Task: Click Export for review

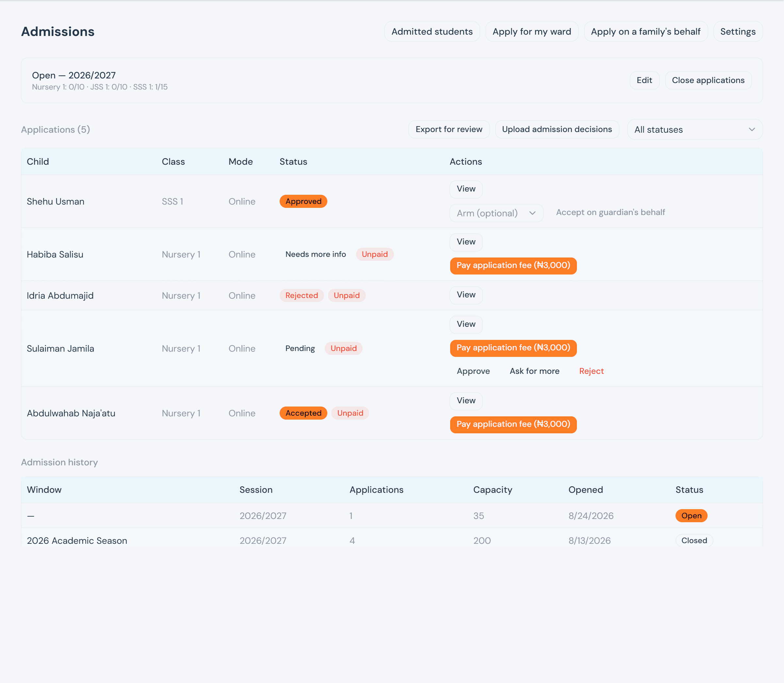Action: 449,129
